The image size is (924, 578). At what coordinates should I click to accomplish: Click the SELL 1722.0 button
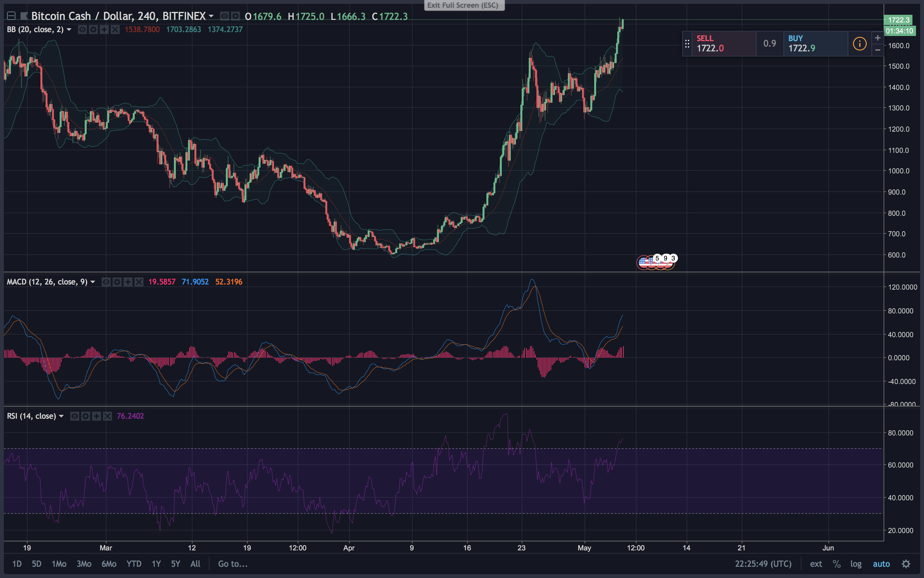724,44
